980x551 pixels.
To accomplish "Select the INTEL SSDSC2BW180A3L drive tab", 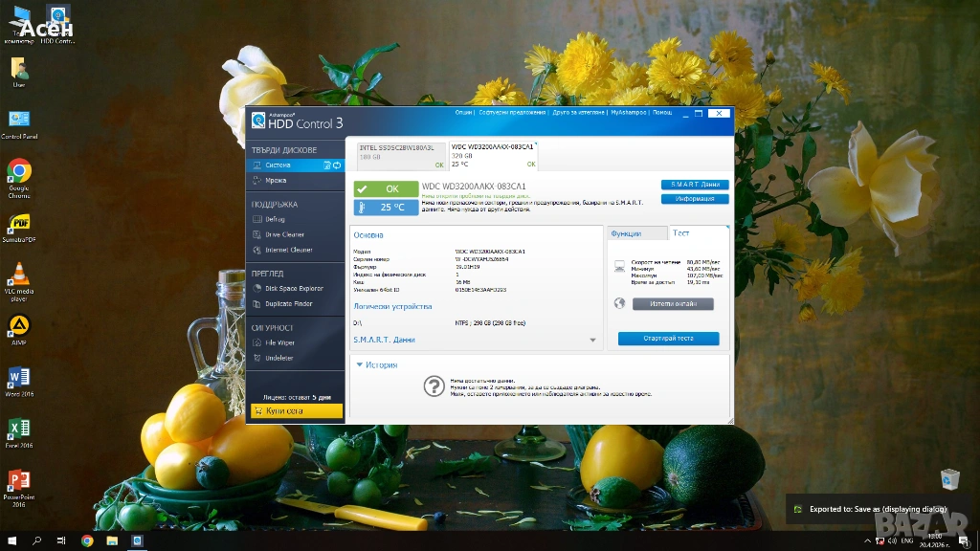I will pos(396,151).
